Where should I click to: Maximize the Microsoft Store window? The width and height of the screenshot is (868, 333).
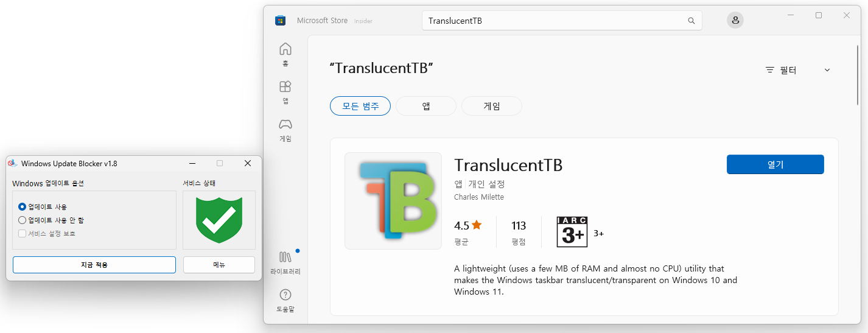[x=819, y=15]
